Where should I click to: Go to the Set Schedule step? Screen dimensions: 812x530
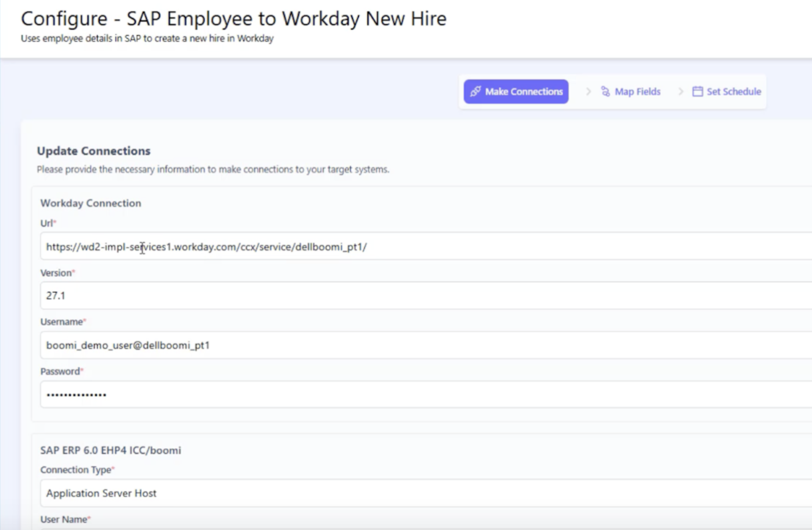(727, 91)
